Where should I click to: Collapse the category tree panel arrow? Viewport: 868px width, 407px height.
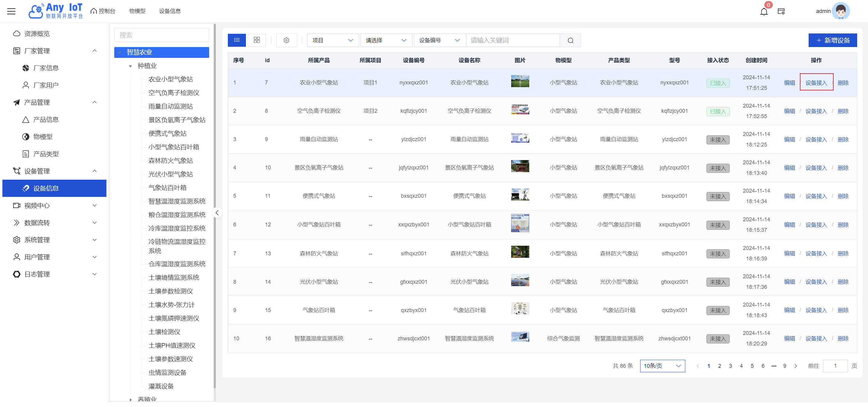[x=217, y=213]
